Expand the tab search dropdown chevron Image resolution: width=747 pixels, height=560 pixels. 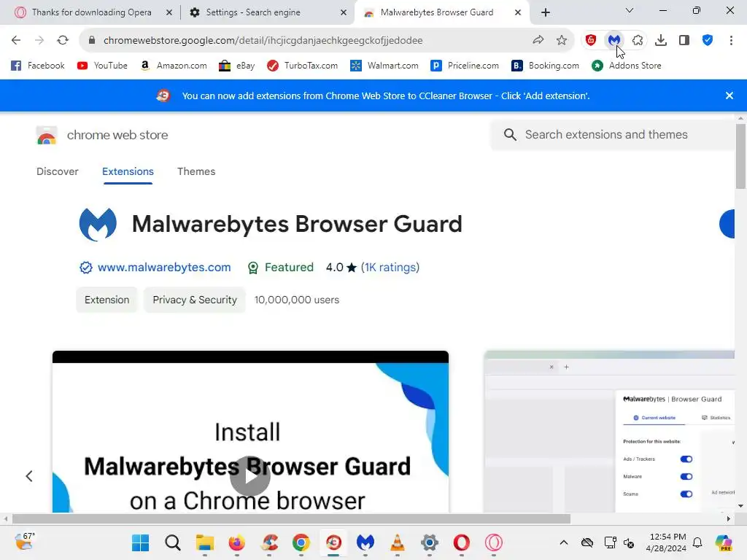click(630, 10)
